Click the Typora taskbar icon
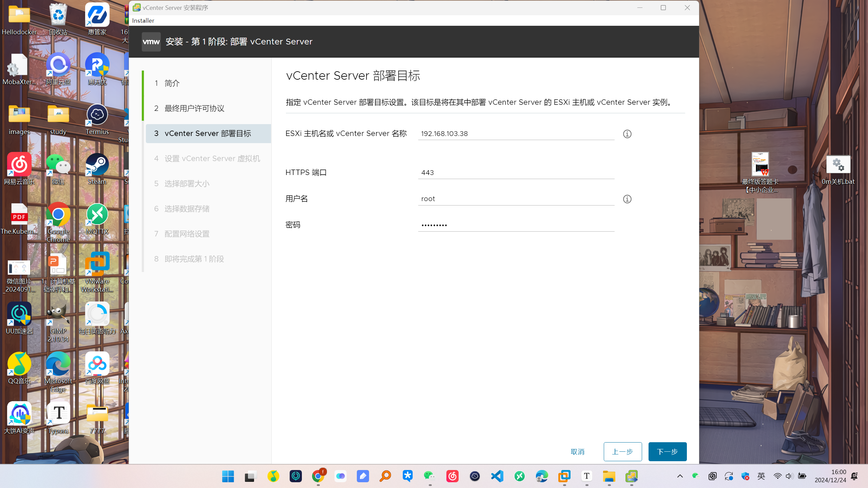 click(x=587, y=476)
